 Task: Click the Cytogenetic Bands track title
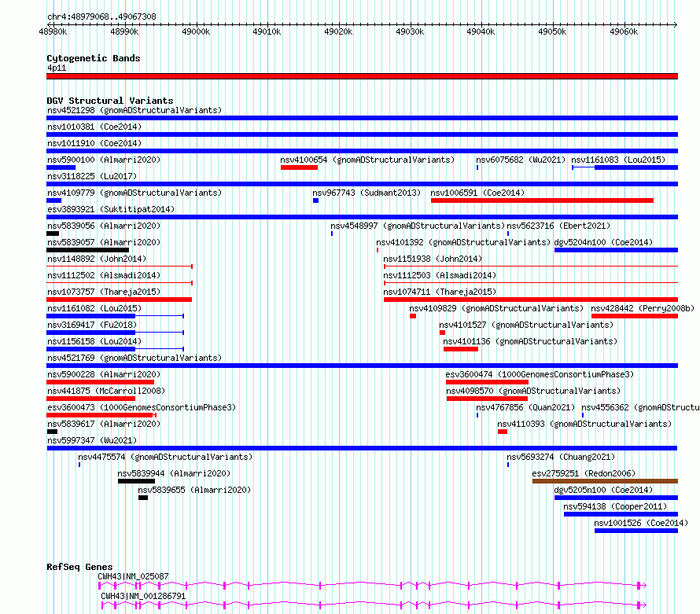tap(94, 58)
